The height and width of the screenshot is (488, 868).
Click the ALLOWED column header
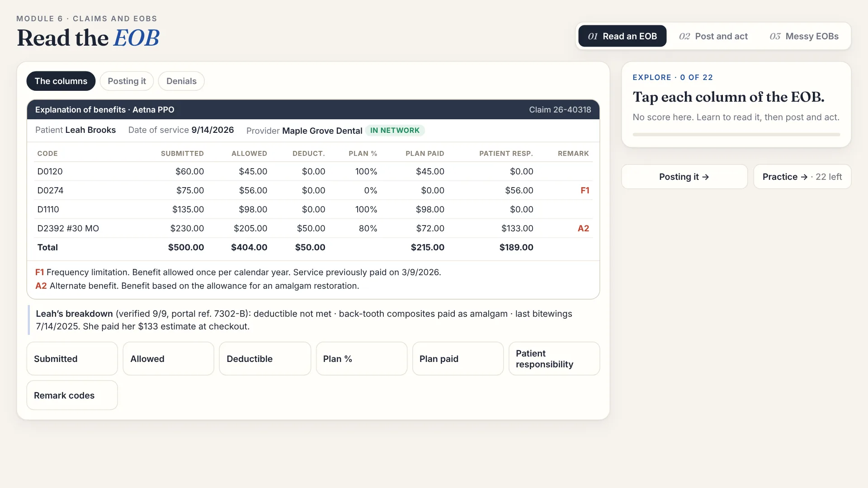tap(249, 154)
